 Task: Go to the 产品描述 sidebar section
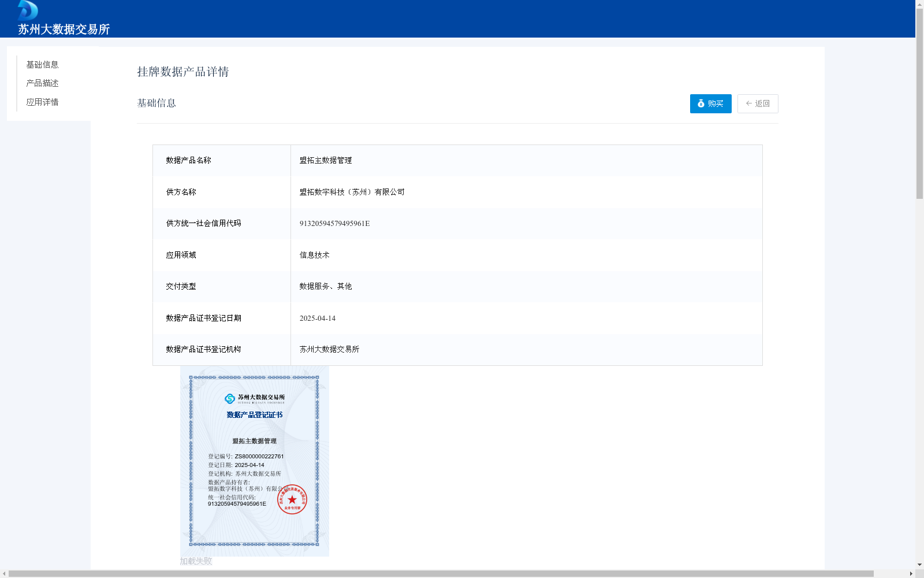pyautogui.click(x=42, y=83)
